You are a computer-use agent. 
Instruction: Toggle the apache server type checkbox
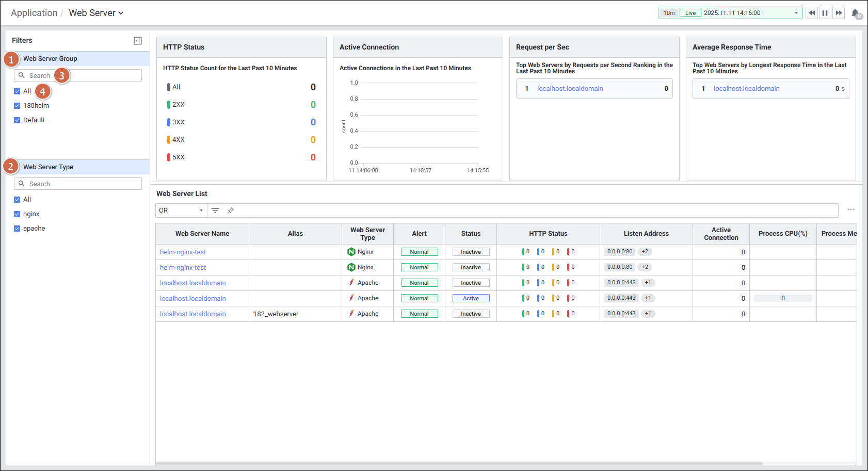point(17,229)
